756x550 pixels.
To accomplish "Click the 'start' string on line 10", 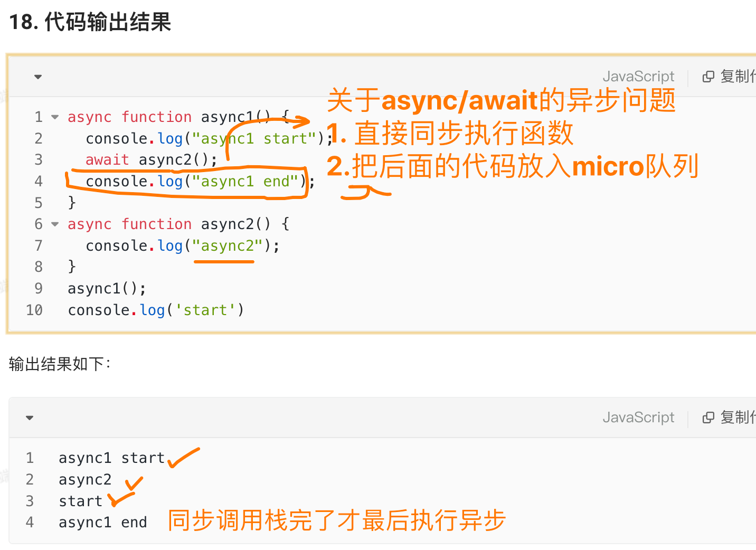I will pos(205,310).
